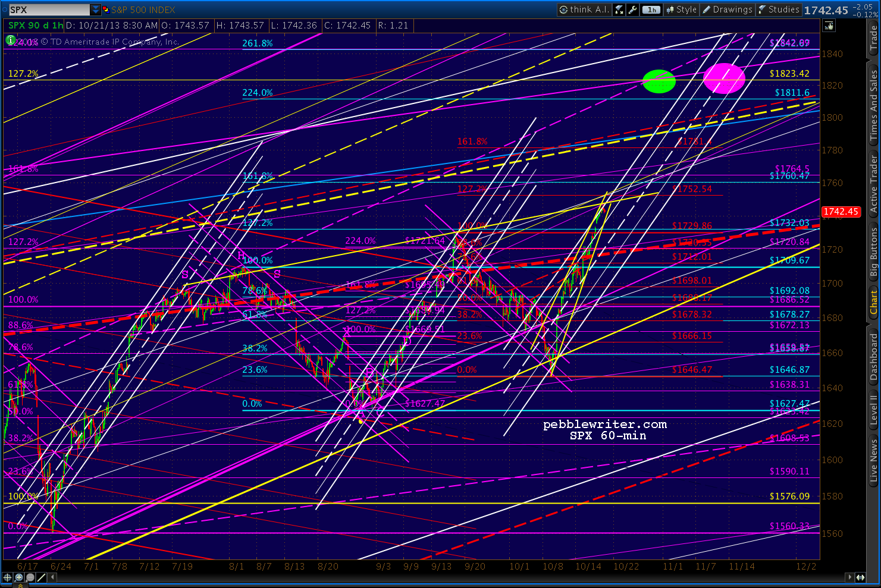Viewport: 881px width, 588px height.
Task: Open the Studies menu
Action: pos(779,10)
